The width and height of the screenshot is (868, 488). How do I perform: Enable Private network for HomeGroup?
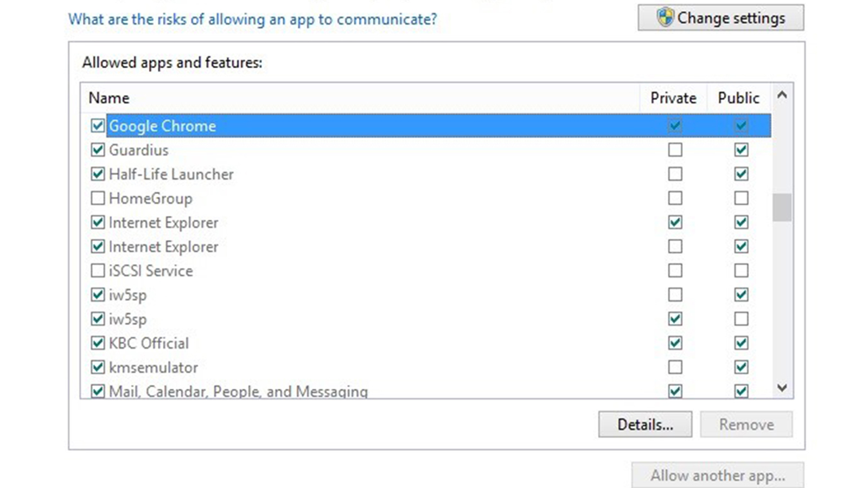pyautogui.click(x=675, y=198)
